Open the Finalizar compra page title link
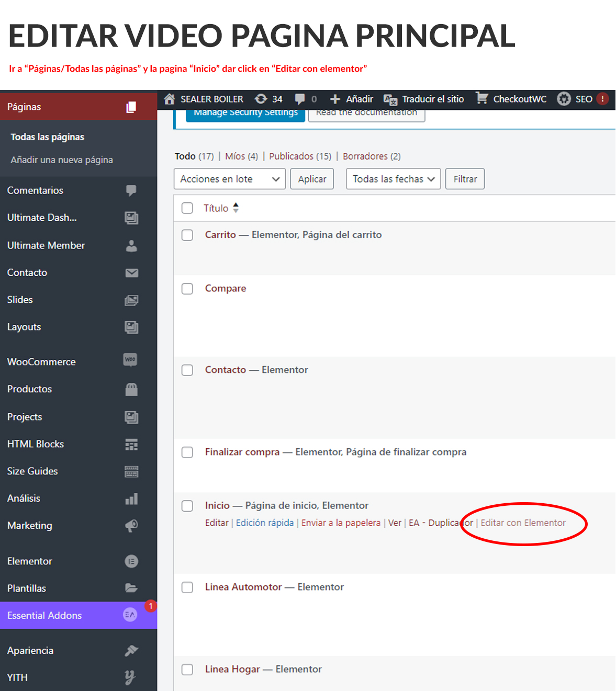The height and width of the screenshot is (691, 616). click(242, 452)
